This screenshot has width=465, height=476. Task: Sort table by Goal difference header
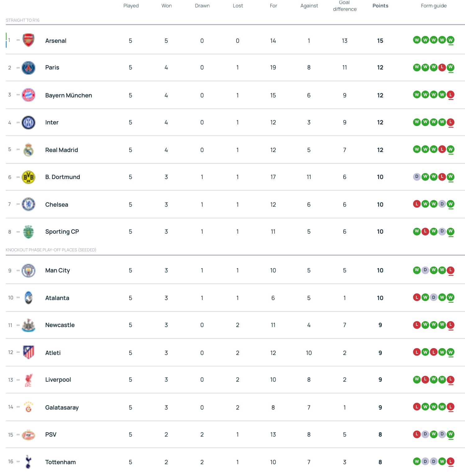[x=345, y=6]
